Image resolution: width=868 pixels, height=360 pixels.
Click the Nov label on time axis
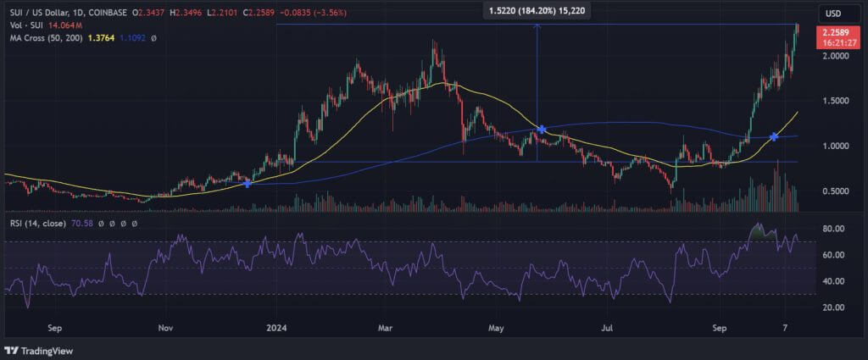pyautogui.click(x=167, y=328)
